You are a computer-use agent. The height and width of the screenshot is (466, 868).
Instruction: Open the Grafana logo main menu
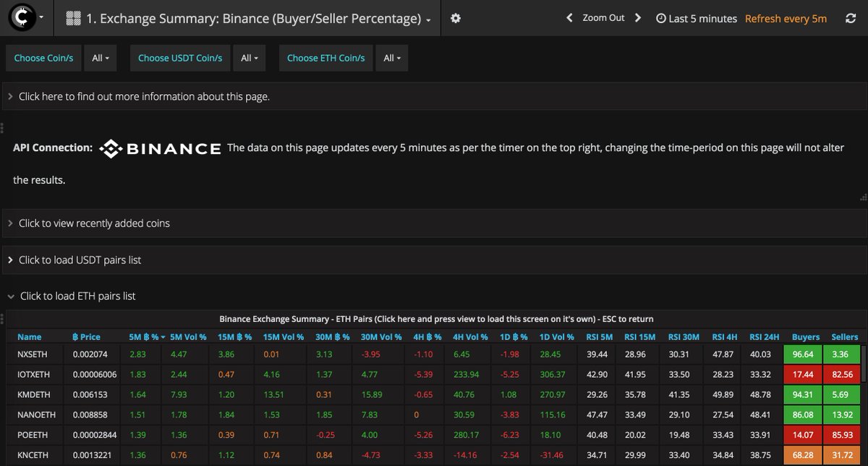[27, 18]
